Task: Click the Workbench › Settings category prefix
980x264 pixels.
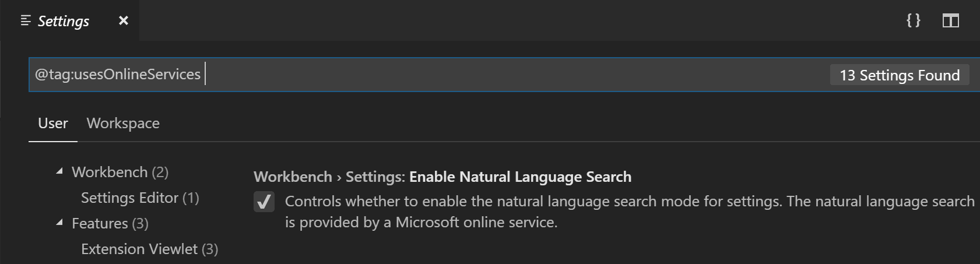Action: (x=329, y=177)
